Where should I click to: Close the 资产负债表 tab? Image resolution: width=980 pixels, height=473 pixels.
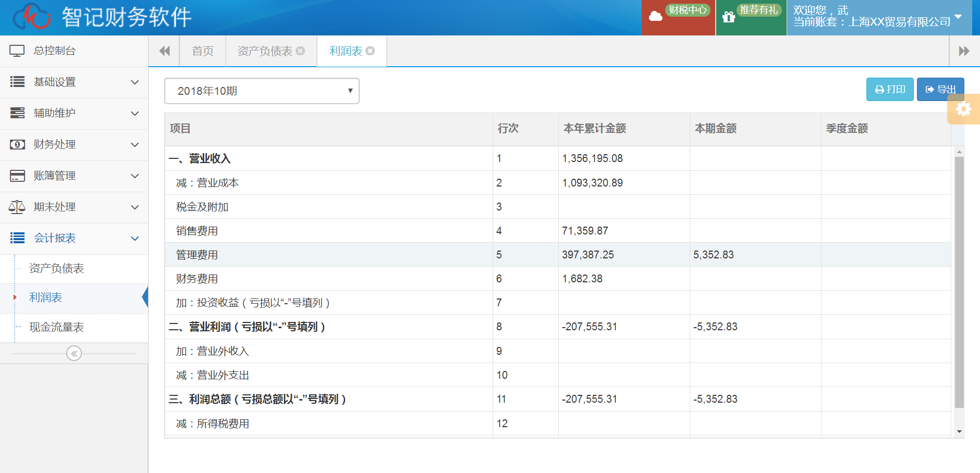[300, 51]
